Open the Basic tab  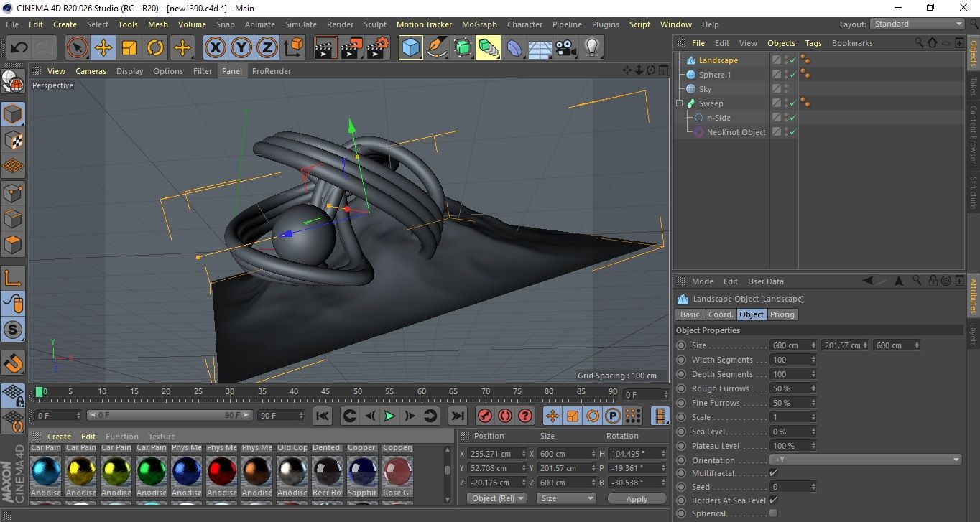[690, 314]
